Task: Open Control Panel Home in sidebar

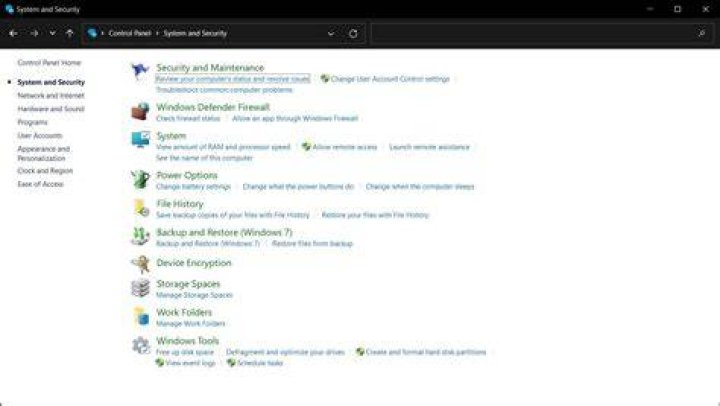Action: click(49, 62)
